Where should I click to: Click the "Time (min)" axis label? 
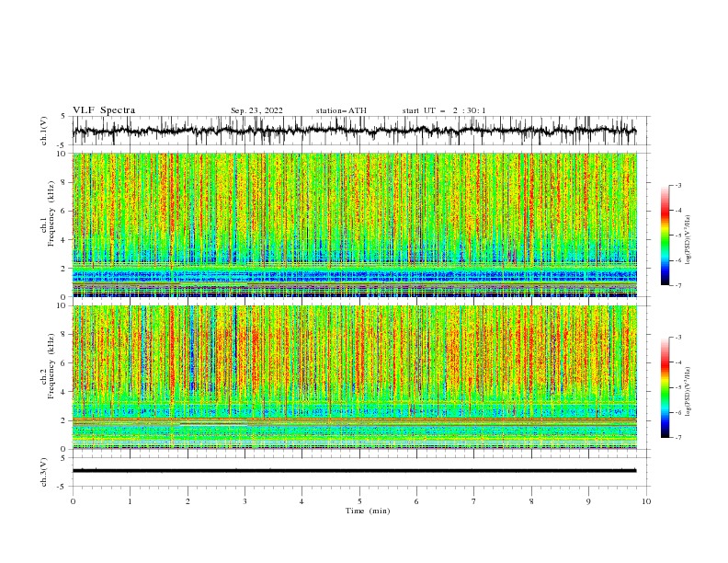coord(368,511)
